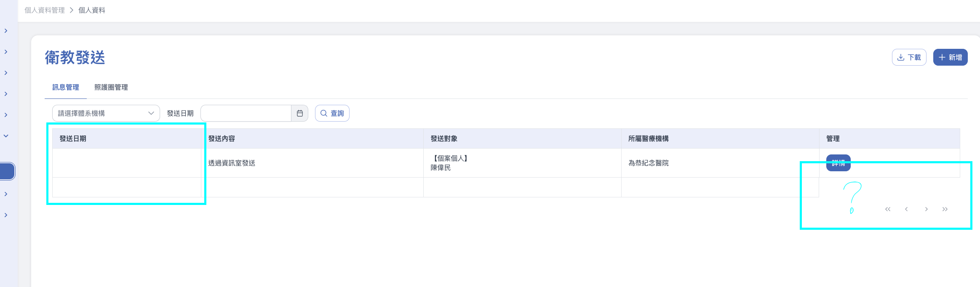Expand the bottommost sidebar chevron
Screen dimensions: 980x287
click(6, 215)
